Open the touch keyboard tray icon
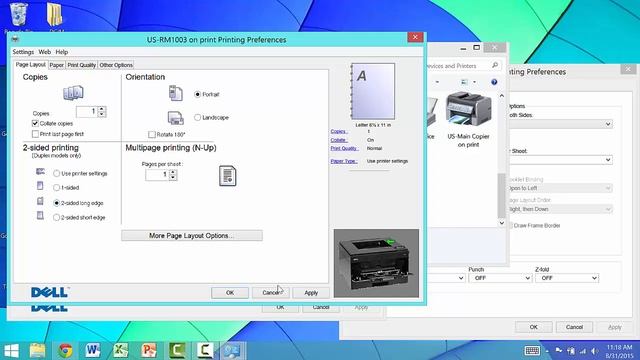 [532, 351]
